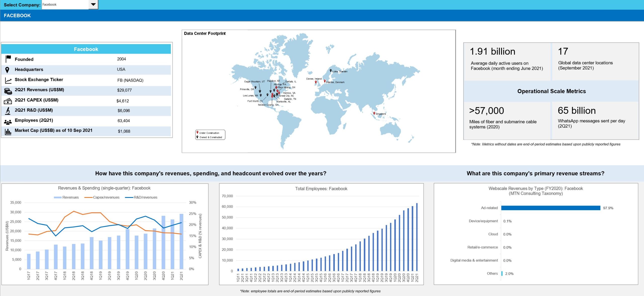Click the bar chart icon for Market Cap
The width and height of the screenshot is (644, 296).
(8, 131)
